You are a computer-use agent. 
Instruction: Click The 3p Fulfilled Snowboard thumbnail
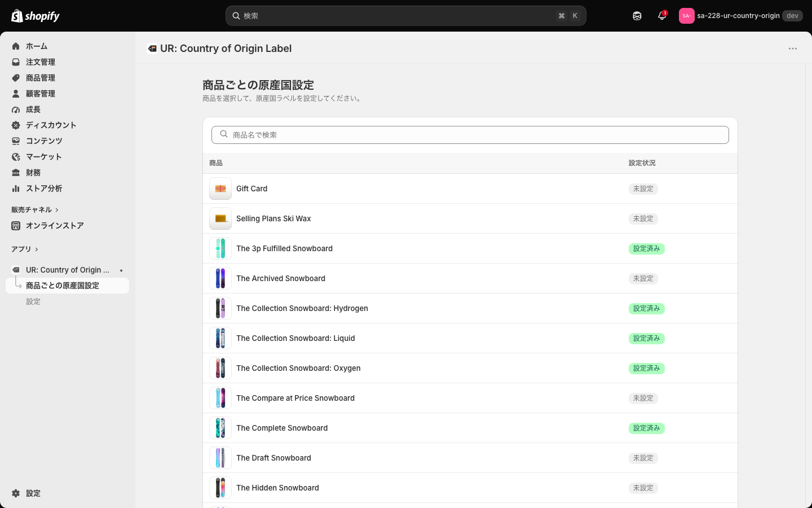(x=220, y=248)
